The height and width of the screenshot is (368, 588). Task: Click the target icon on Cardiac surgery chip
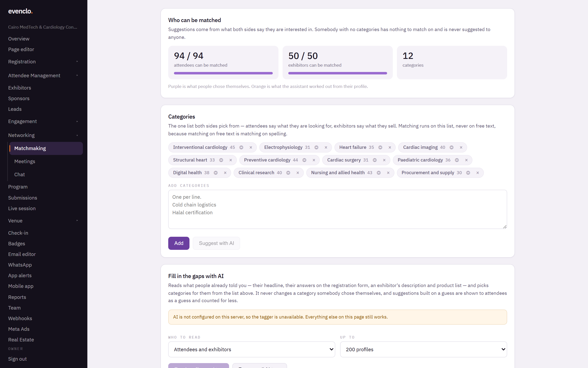click(x=375, y=160)
